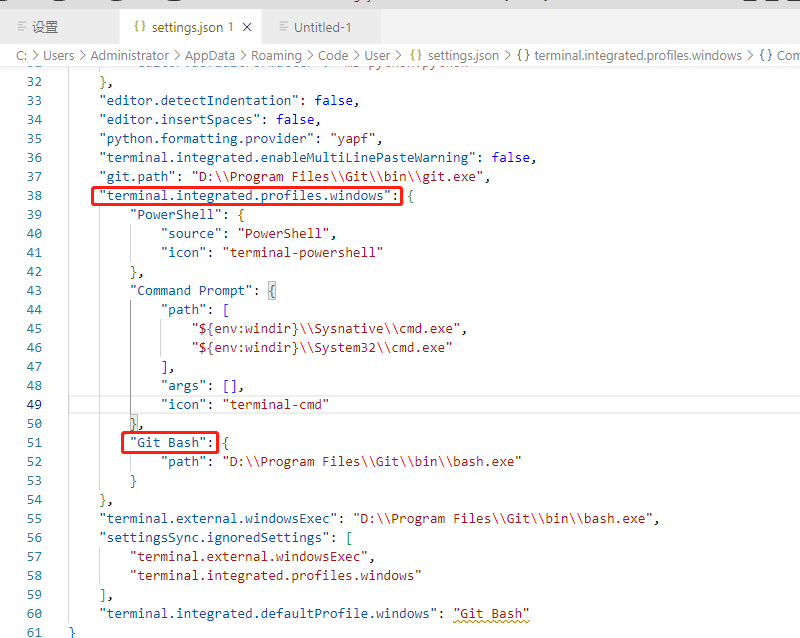This screenshot has height=638, width=800.
Task: Click line number 38 in the gutter
Action: [34, 195]
